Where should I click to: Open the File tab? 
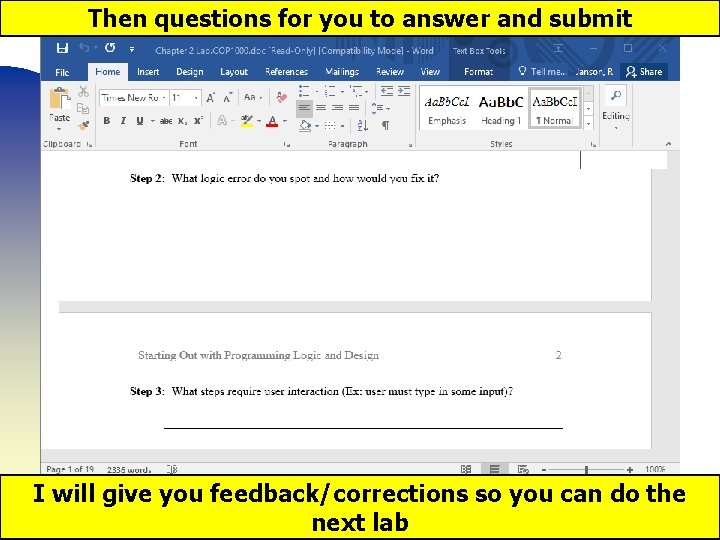62,72
